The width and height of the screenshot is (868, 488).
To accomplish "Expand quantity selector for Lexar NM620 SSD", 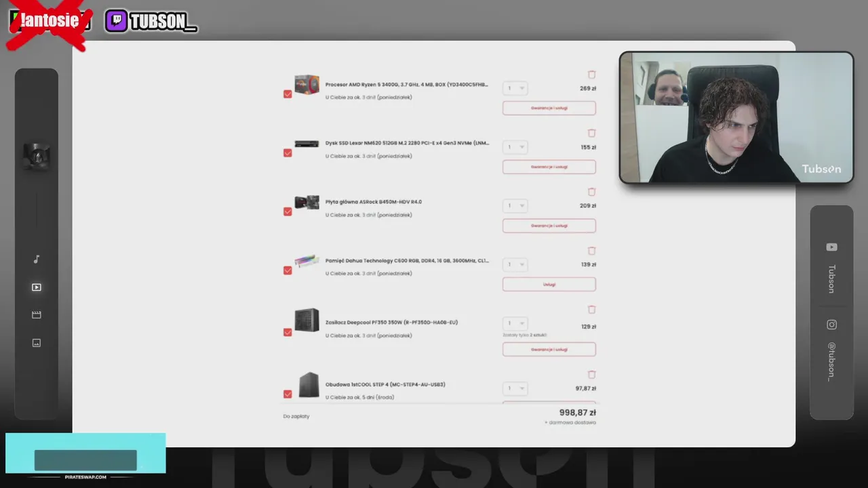I will [515, 147].
